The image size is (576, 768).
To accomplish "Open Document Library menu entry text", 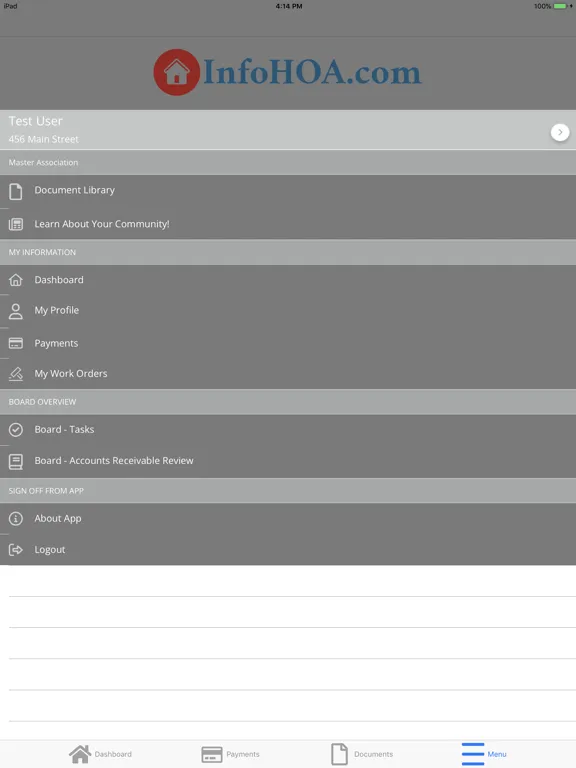I will tap(74, 190).
